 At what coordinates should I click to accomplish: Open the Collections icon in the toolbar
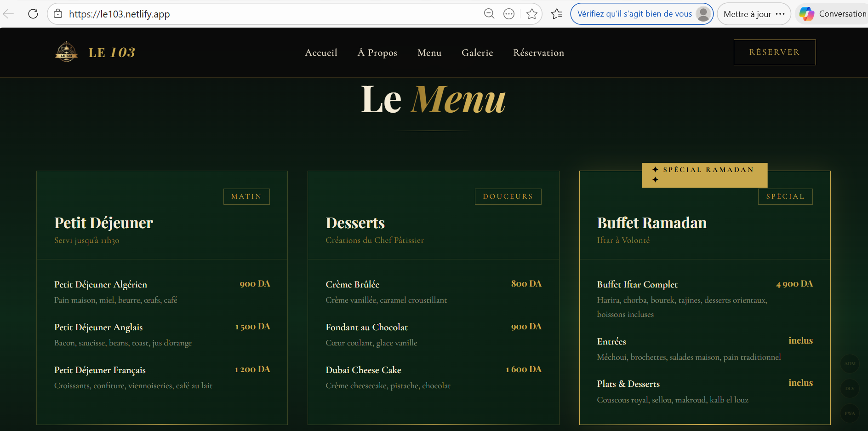[x=557, y=14]
